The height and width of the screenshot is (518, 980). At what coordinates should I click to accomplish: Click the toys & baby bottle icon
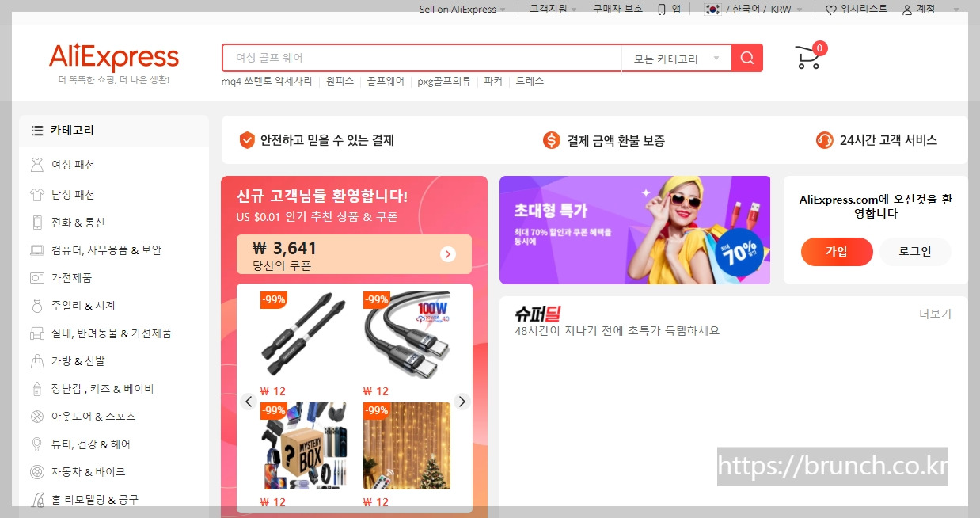[x=37, y=389]
